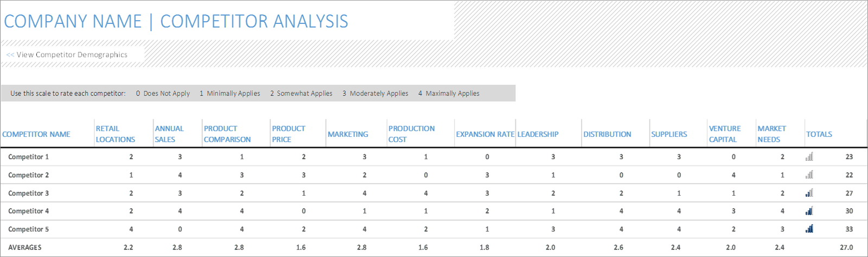Select the Competitor 1 name cell
868x257 pixels.
pos(28,156)
